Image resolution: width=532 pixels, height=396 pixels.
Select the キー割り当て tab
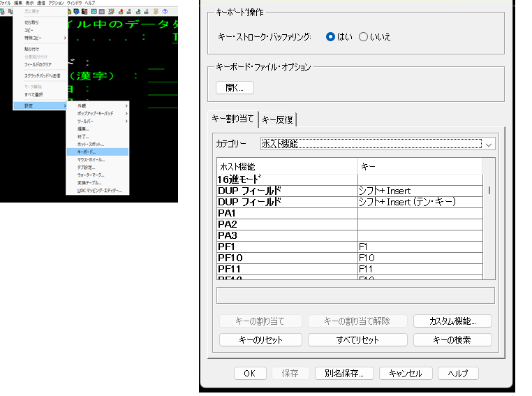tap(234, 120)
